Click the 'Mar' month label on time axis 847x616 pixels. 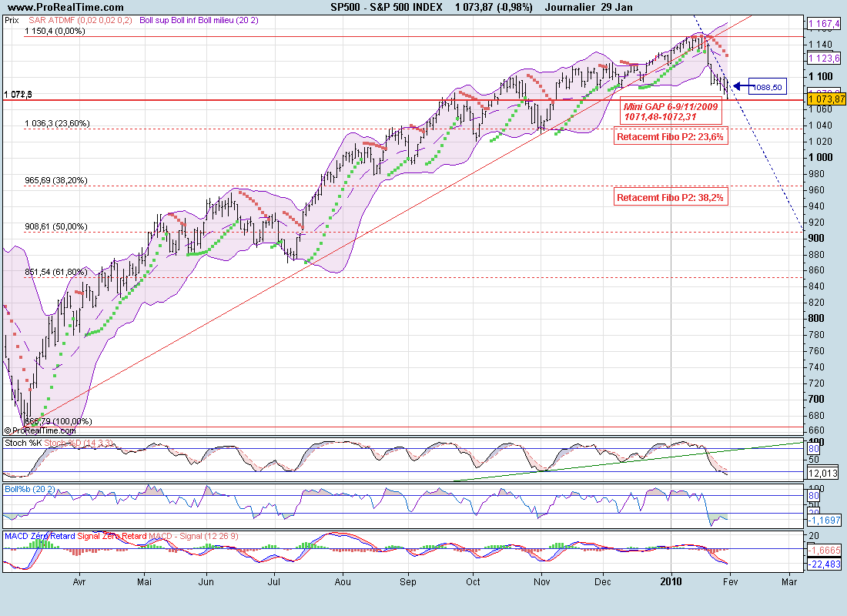(789, 582)
